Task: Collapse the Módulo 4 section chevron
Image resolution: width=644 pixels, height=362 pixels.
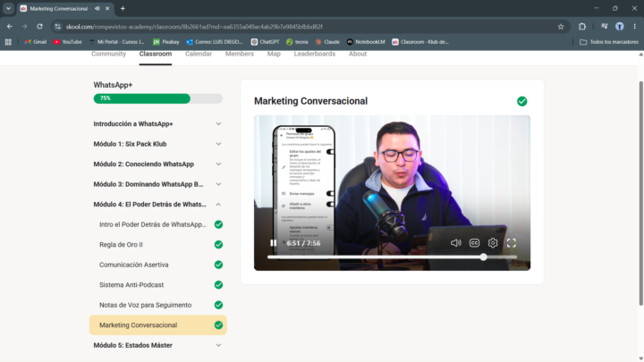Action: 218,205
